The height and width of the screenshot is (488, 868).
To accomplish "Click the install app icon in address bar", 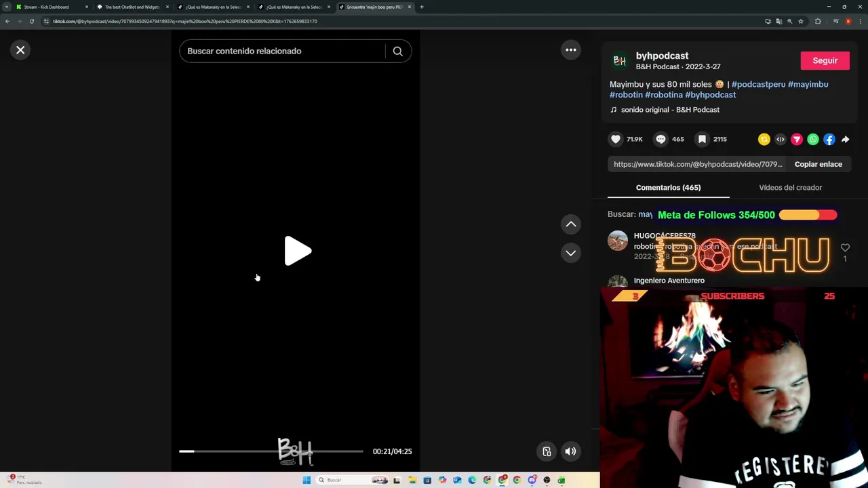I will pos(768,21).
